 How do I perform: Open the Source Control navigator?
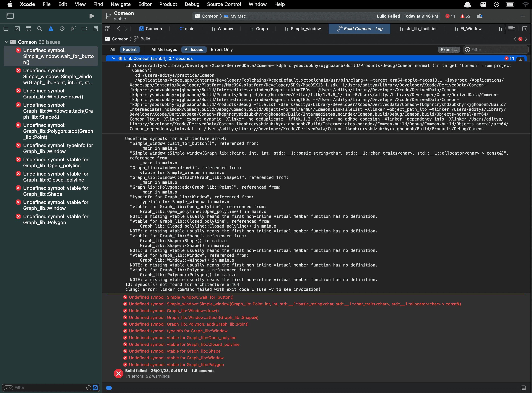tap(17, 29)
